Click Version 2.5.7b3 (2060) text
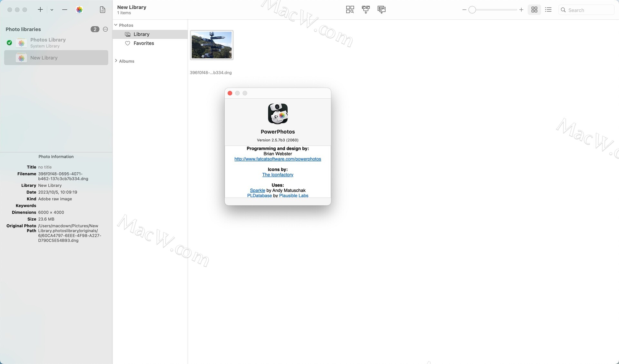 [278, 140]
